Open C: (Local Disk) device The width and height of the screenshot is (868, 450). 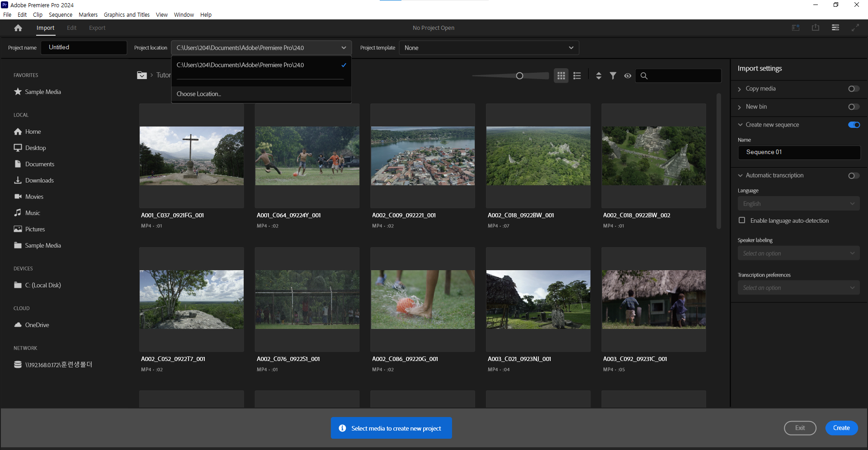coord(38,285)
